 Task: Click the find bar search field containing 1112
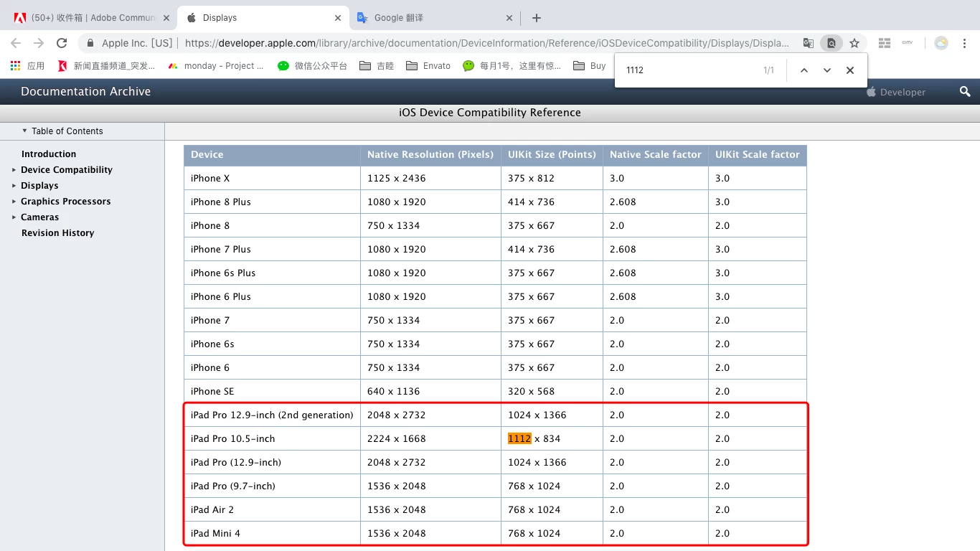pos(689,70)
